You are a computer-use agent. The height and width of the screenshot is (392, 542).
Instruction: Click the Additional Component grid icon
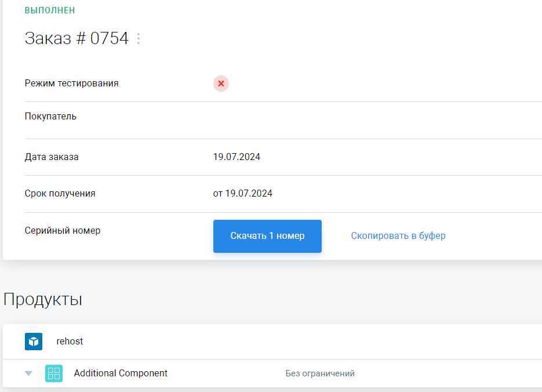(x=54, y=373)
